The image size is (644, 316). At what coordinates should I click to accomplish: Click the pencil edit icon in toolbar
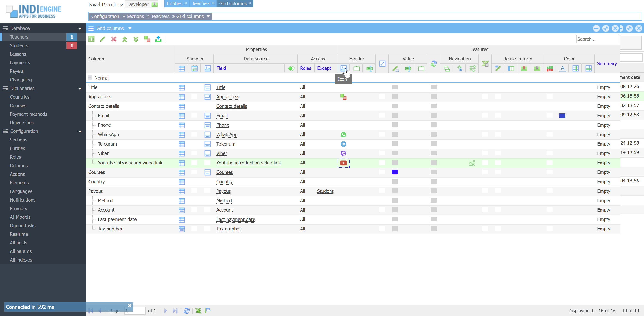click(x=102, y=39)
